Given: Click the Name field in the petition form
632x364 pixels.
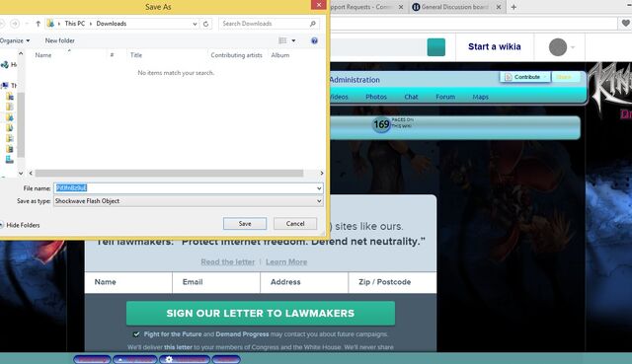Looking at the screenshot, I should [128, 282].
